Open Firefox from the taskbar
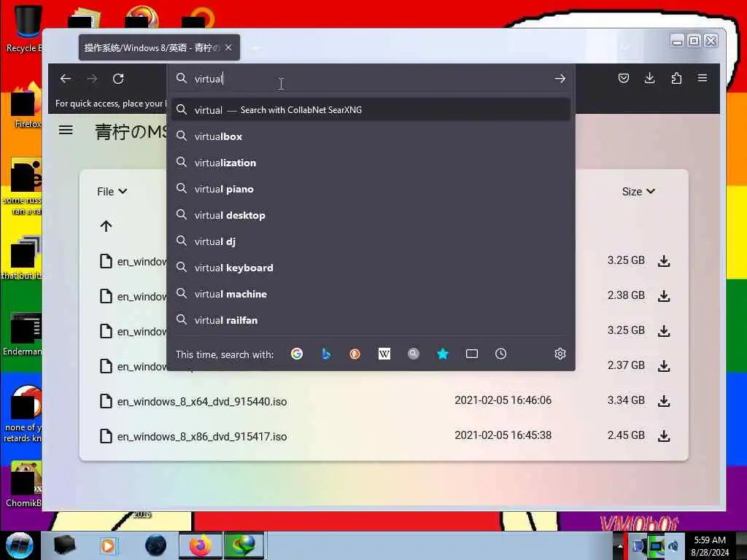 200,545
